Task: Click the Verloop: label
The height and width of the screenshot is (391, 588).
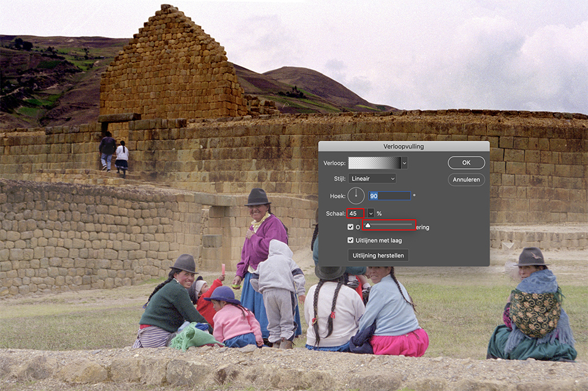Action: [334, 163]
